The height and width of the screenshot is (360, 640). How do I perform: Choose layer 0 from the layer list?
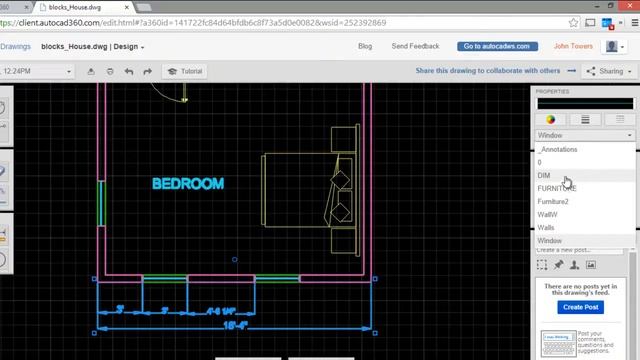pos(585,162)
